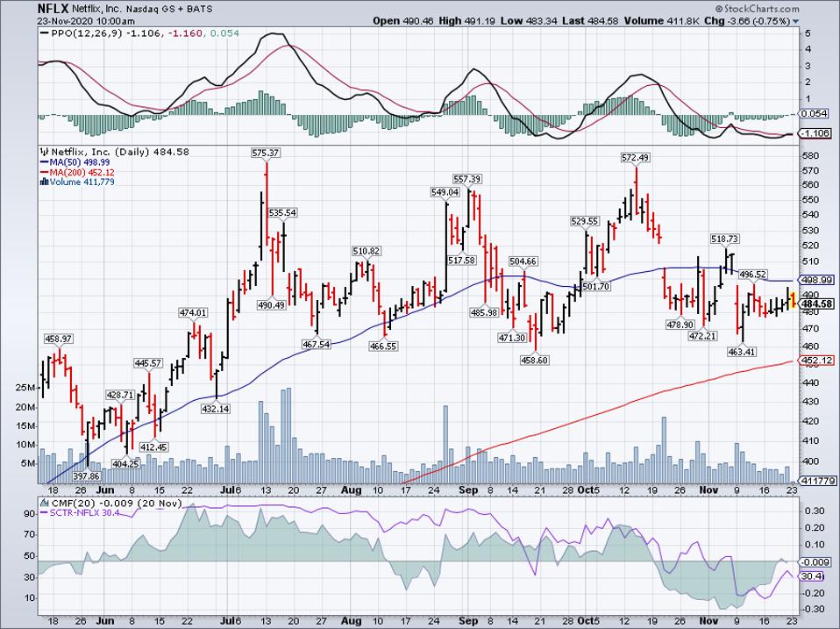This screenshot has width=840, height=629.
Task: Click the 452.12 MA(200) axis tag
Action: (817, 361)
